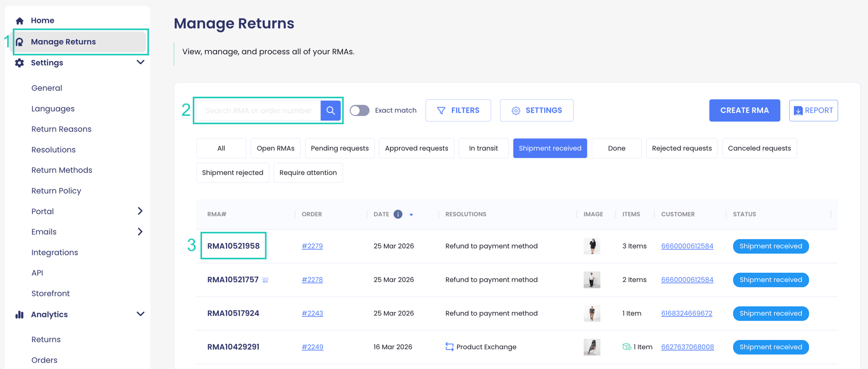The image size is (868, 369).
Task: Click the CREATE RMA button
Action: 744,111
